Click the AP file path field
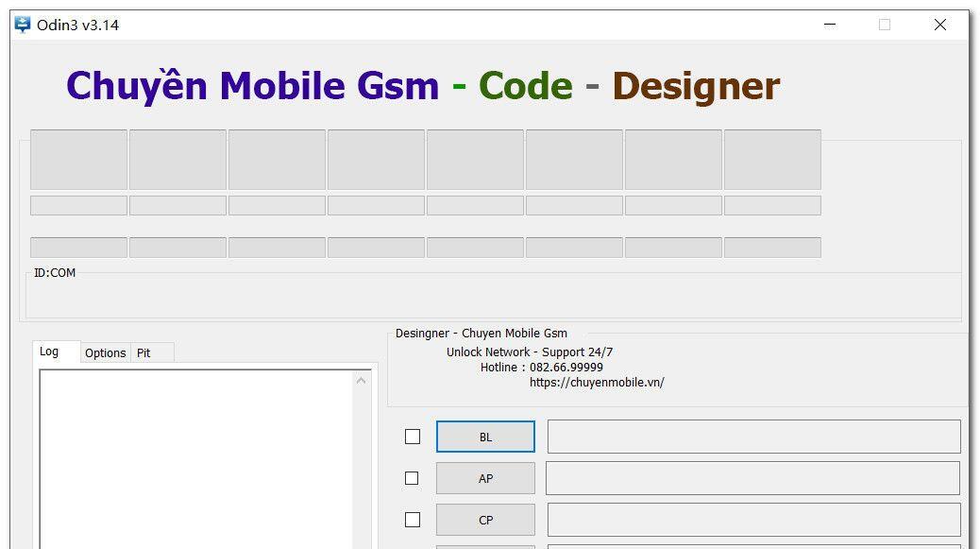 tap(752, 478)
